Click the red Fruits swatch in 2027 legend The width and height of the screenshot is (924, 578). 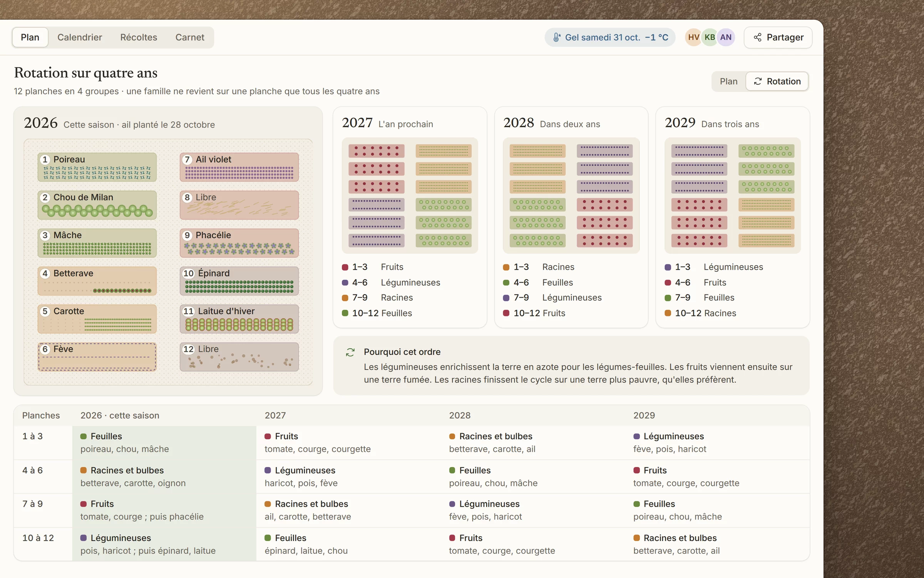click(x=345, y=267)
